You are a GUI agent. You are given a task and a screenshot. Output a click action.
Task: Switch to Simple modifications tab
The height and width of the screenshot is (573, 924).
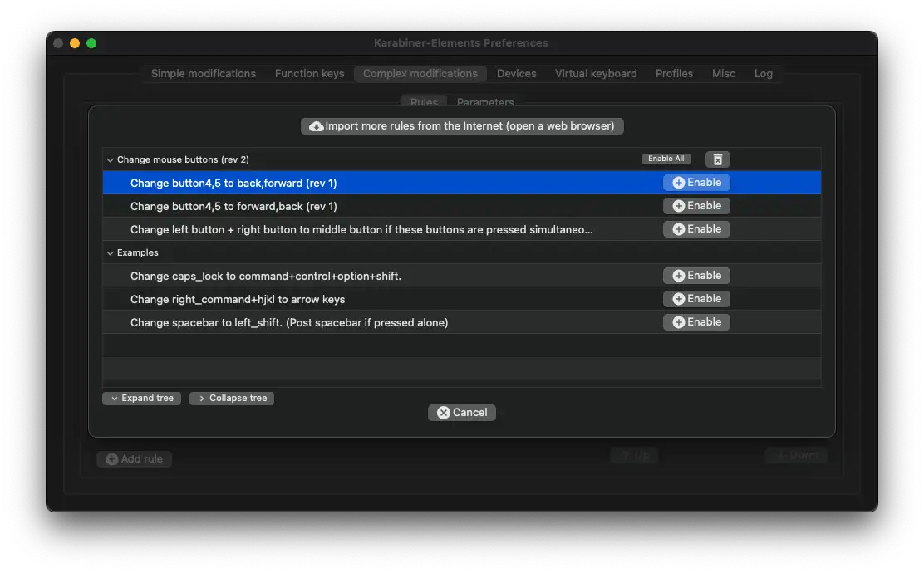[204, 74]
